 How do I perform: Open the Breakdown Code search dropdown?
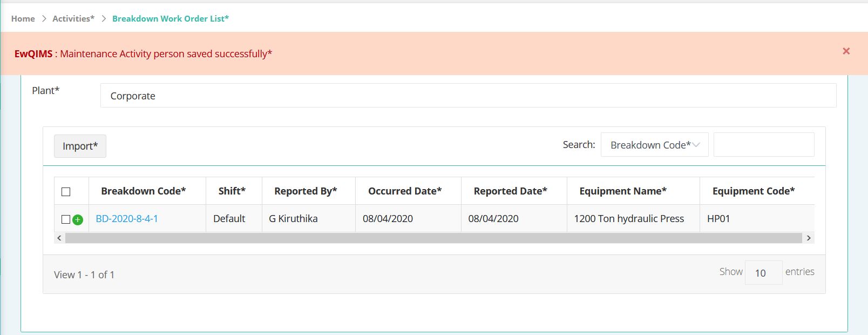pyautogui.click(x=654, y=145)
